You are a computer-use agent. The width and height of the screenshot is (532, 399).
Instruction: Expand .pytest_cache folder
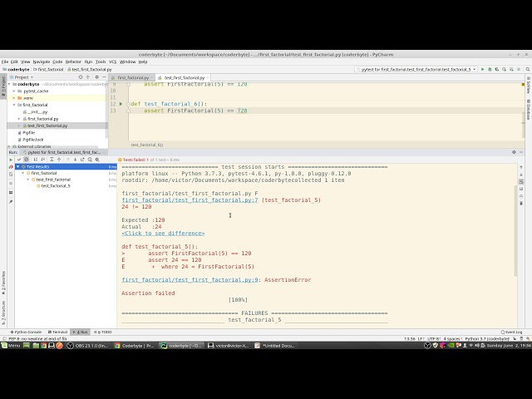(14, 91)
